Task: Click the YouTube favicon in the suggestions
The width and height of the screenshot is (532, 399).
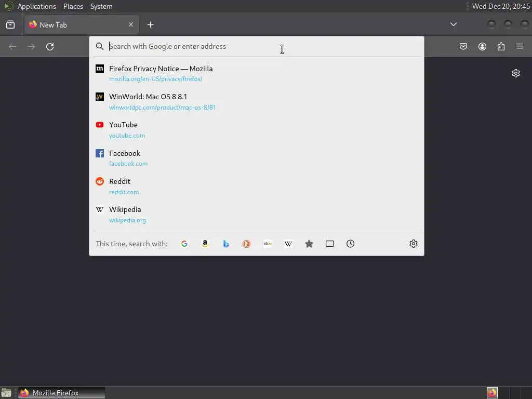Action: tap(100, 125)
